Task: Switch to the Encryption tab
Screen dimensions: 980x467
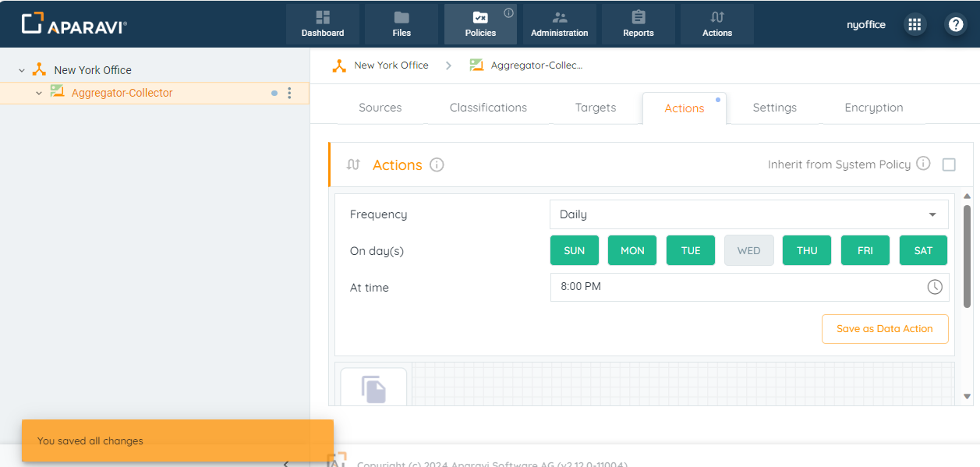Action: (x=873, y=108)
